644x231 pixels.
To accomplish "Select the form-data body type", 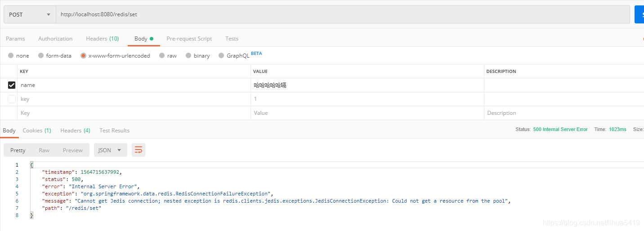I will 55,56.
